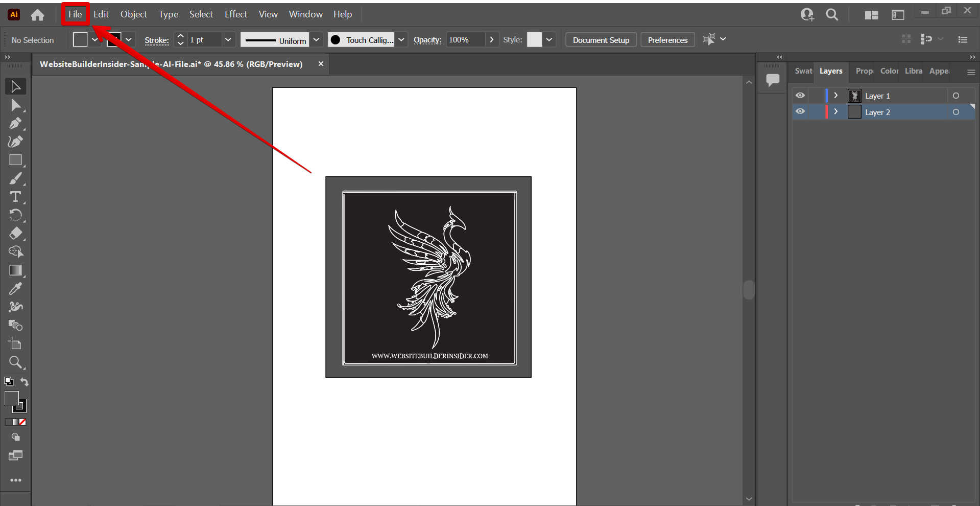The image size is (980, 506).
Task: Choose the Gradient tool
Action: point(15,270)
